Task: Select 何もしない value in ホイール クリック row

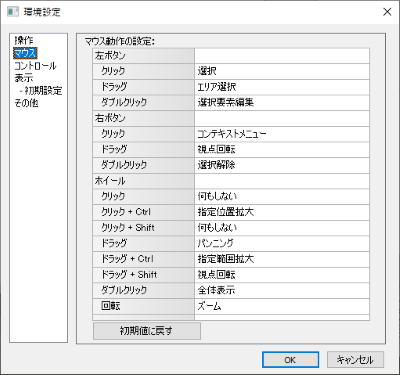Action: tap(282, 197)
